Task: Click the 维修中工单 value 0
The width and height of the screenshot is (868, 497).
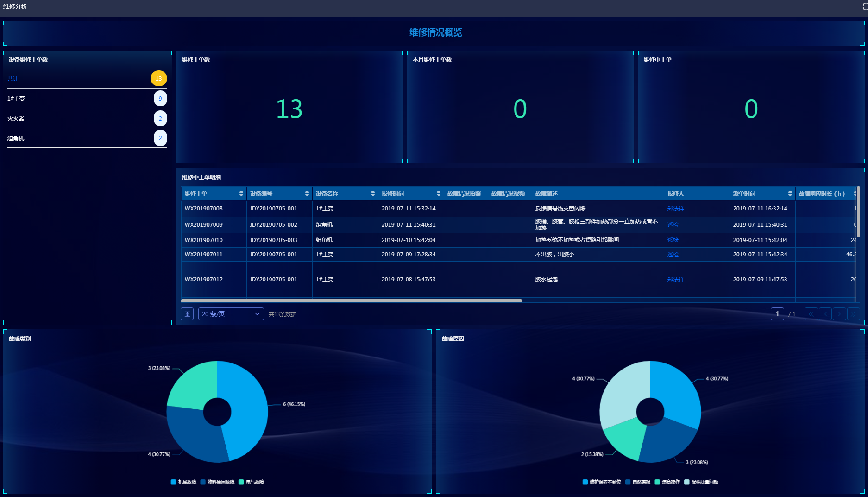Action: pos(751,109)
